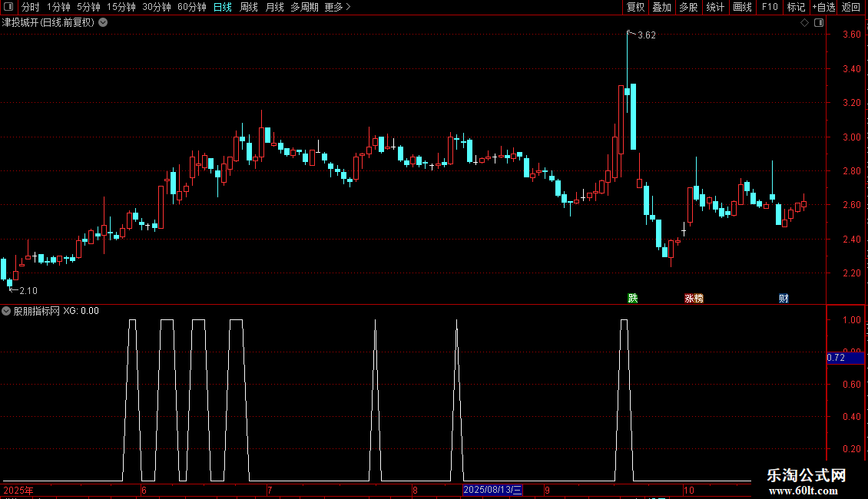The width and height of the screenshot is (868, 499).
Task: Add stock with the +自选 button
Action: [823, 7]
